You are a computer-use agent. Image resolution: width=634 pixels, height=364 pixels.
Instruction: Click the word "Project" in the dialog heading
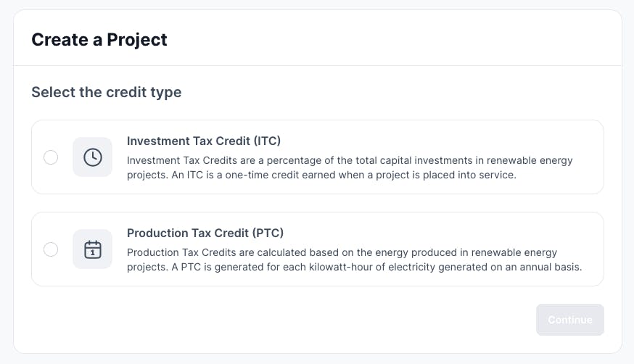tap(137, 39)
